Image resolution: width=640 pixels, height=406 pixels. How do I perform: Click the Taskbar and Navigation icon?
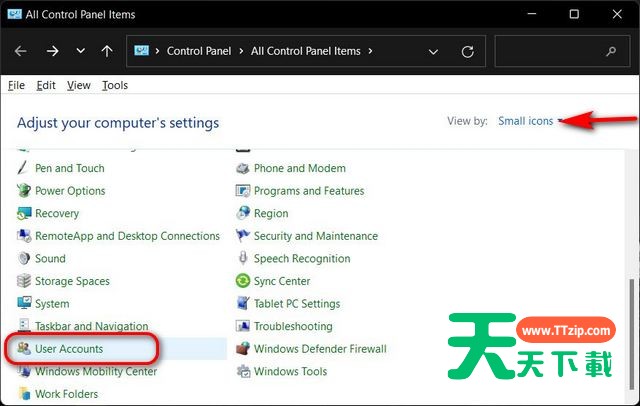tap(24, 326)
